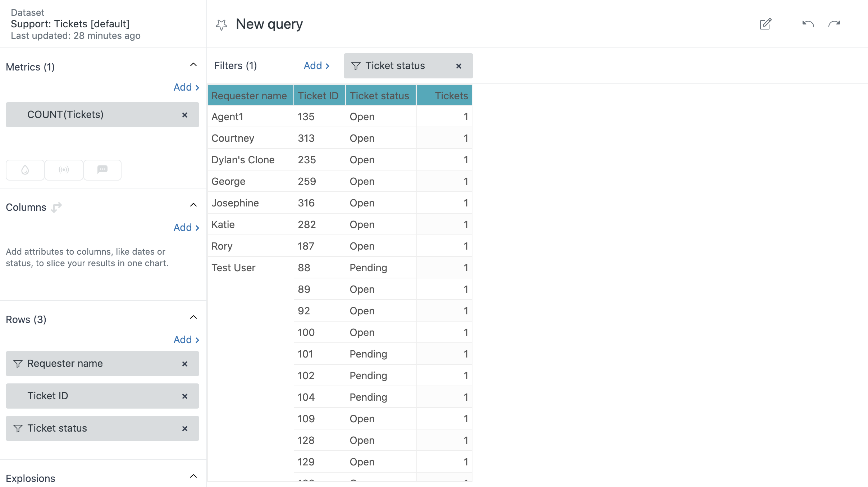Click the Requester name column header

click(251, 95)
